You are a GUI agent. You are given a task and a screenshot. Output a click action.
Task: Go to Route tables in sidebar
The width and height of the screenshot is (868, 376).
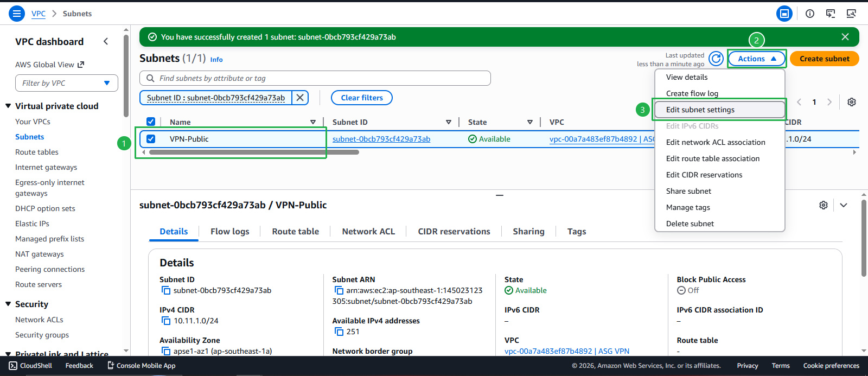click(37, 152)
